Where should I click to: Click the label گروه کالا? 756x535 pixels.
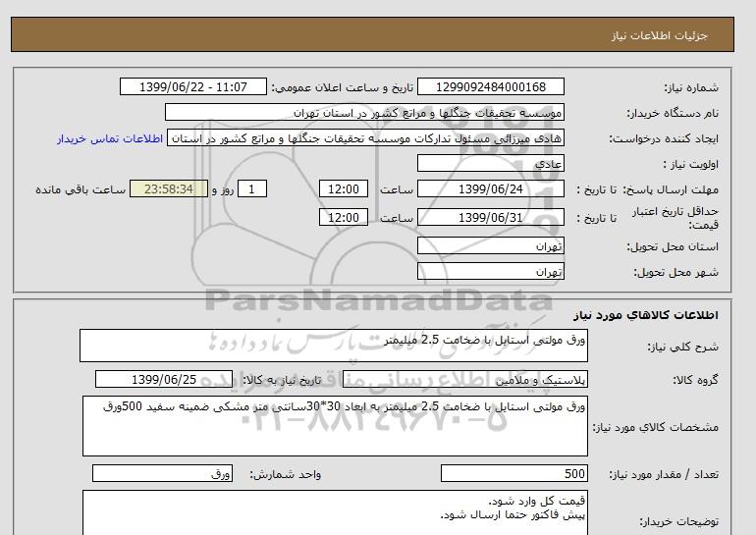pyautogui.click(x=696, y=380)
